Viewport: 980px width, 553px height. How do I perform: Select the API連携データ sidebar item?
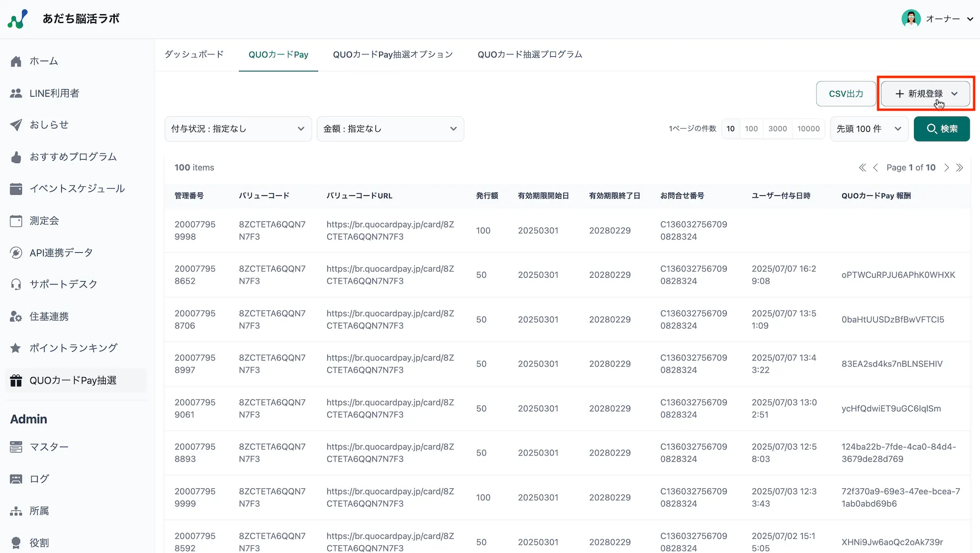(61, 252)
